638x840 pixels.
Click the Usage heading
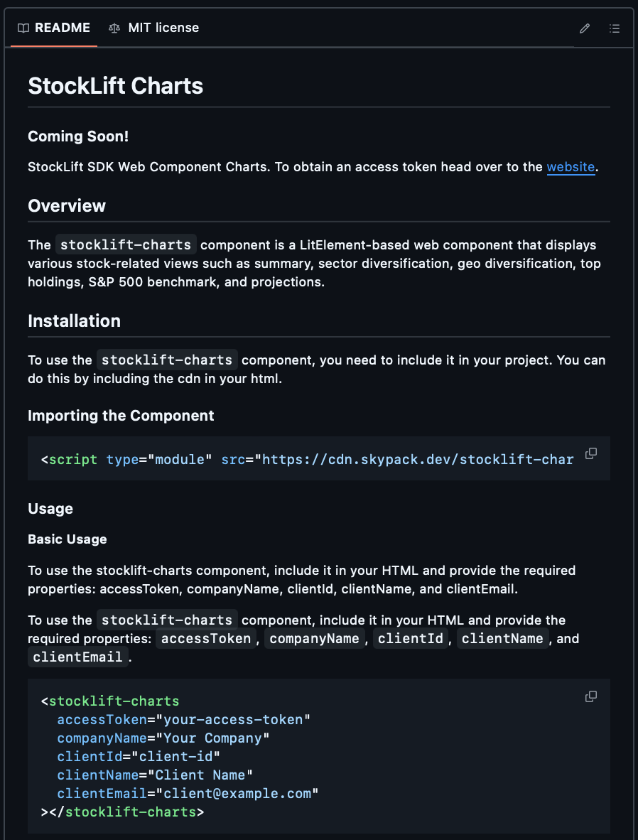[50, 509]
